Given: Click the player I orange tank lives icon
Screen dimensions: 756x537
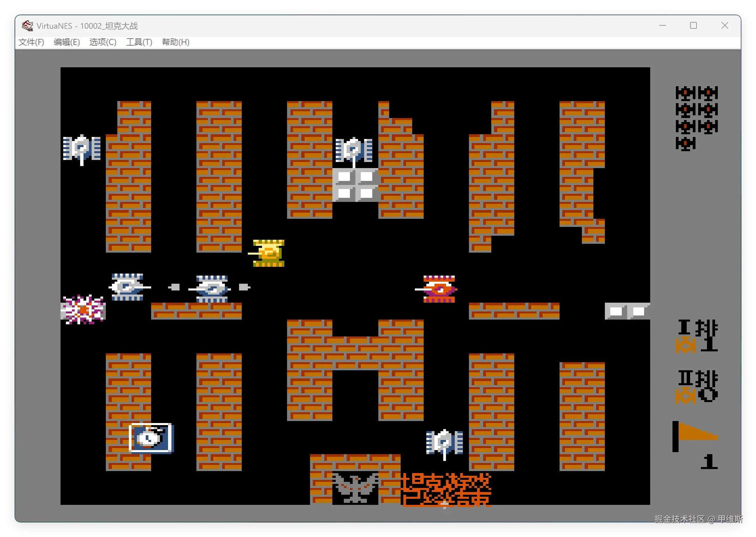Looking at the screenshot, I should coord(685,345).
